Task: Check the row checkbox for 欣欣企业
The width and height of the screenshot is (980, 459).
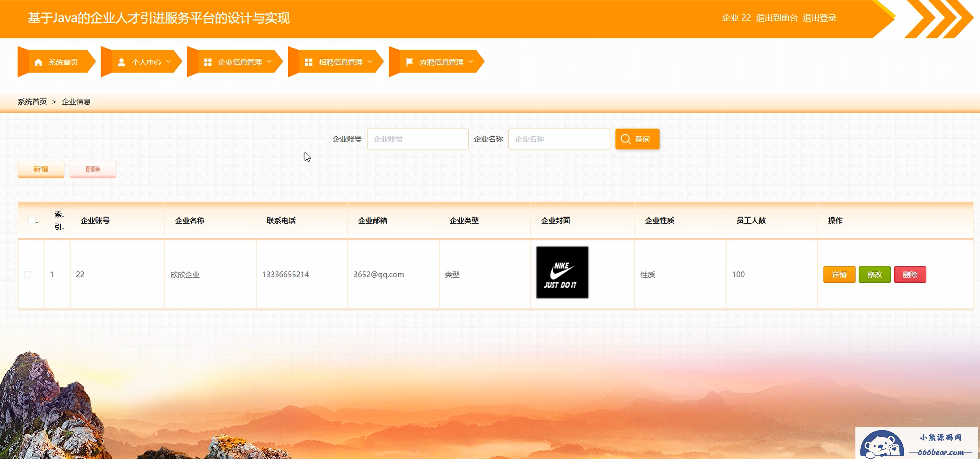Action: pyautogui.click(x=27, y=274)
